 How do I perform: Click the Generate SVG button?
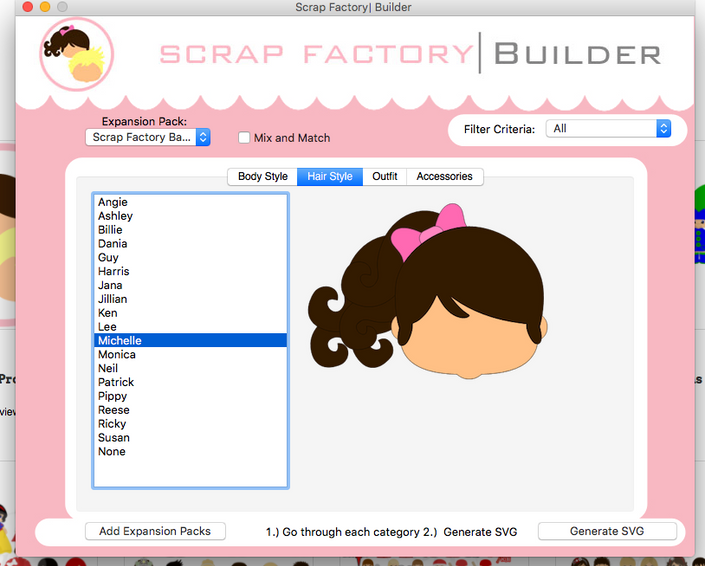point(607,531)
